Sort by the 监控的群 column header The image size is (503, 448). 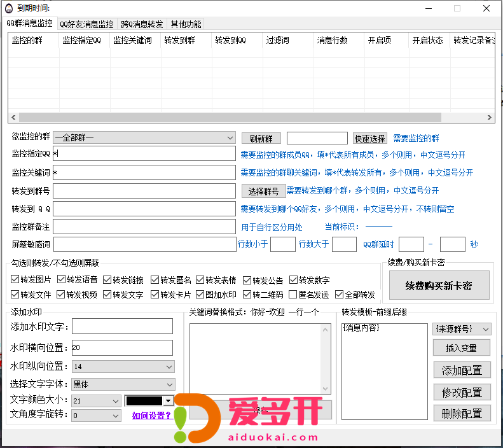[33, 41]
